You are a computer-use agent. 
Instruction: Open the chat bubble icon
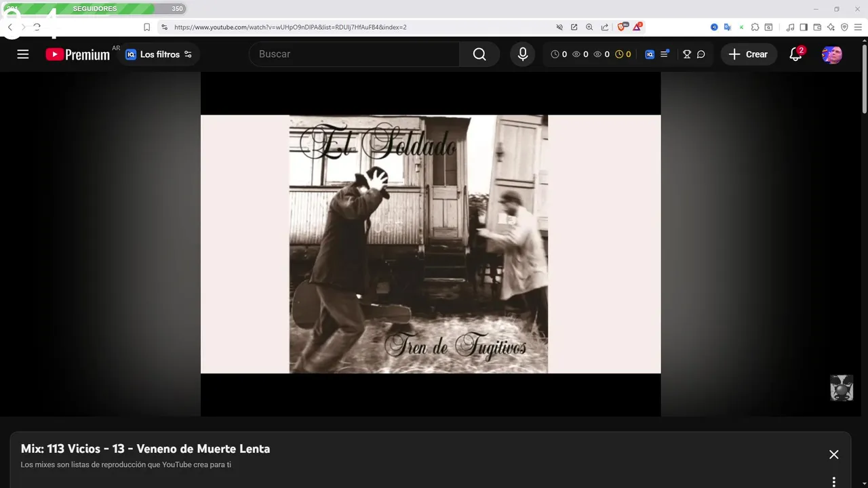(701, 54)
